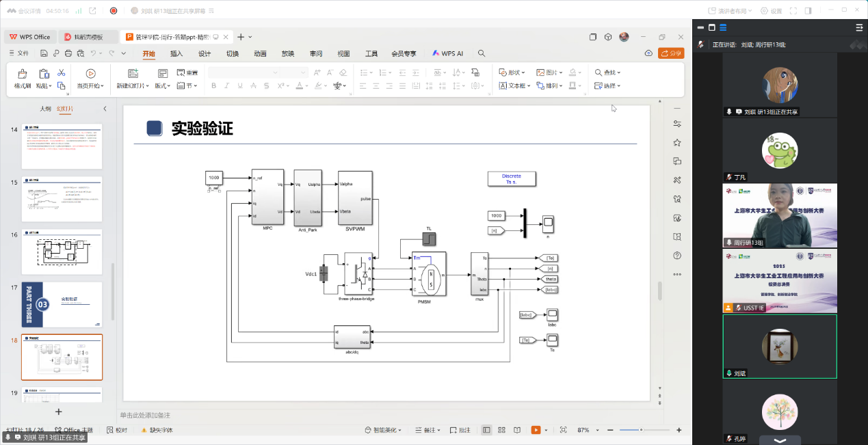
Task: Click the Cut scissors icon
Action: pos(61,72)
